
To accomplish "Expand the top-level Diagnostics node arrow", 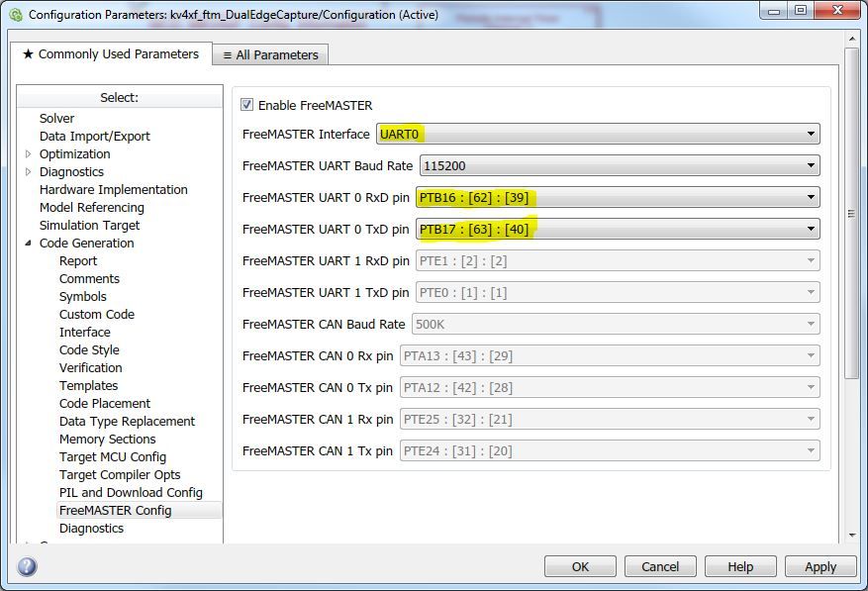I will pos(29,171).
